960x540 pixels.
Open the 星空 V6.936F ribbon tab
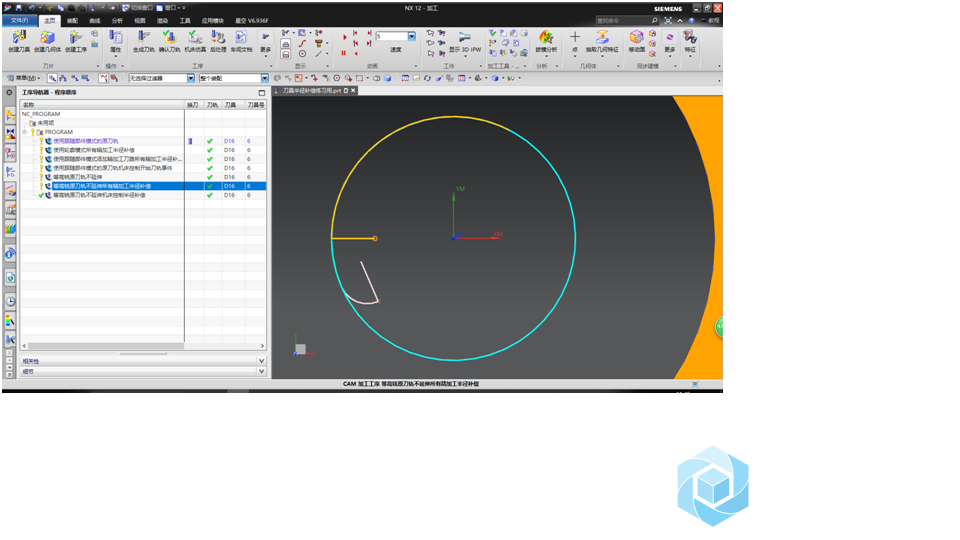pos(252,21)
